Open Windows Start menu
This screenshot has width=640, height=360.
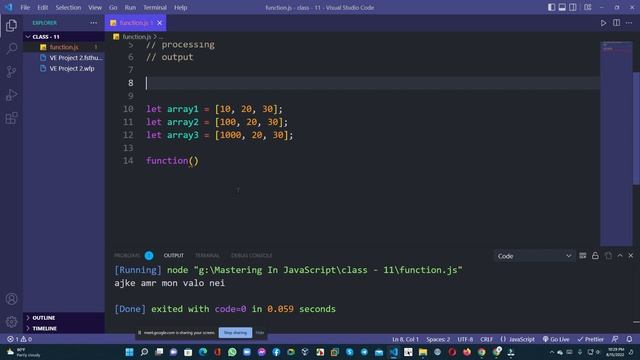[x=129, y=352]
